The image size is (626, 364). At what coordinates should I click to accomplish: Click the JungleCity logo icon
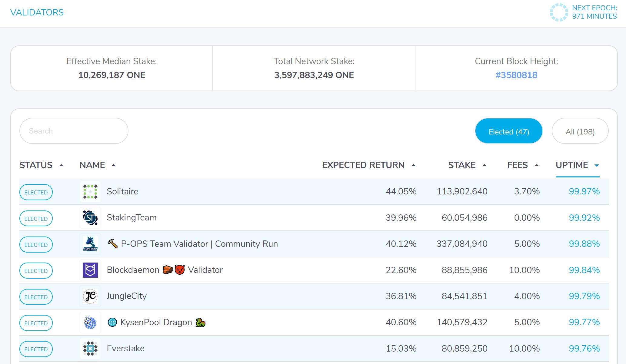point(90,296)
